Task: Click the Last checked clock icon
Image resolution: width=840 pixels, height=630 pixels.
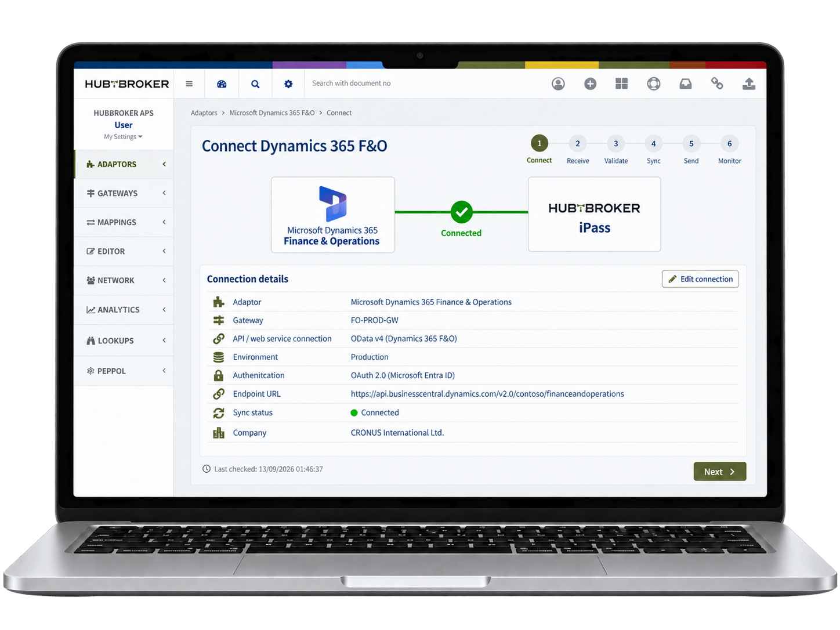Action: 207,469
